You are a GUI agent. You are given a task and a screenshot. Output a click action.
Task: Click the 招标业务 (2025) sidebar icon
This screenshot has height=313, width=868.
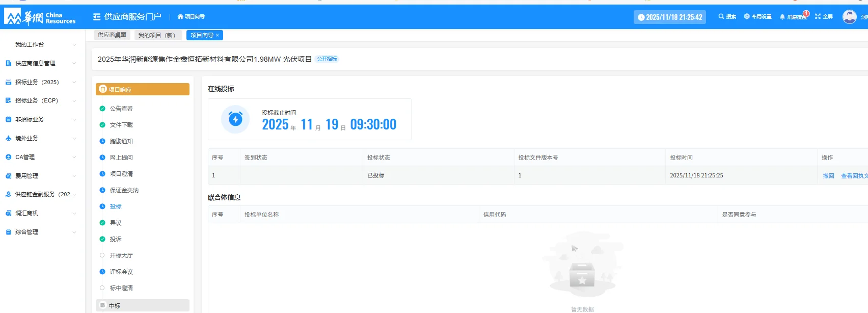[x=8, y=82]
